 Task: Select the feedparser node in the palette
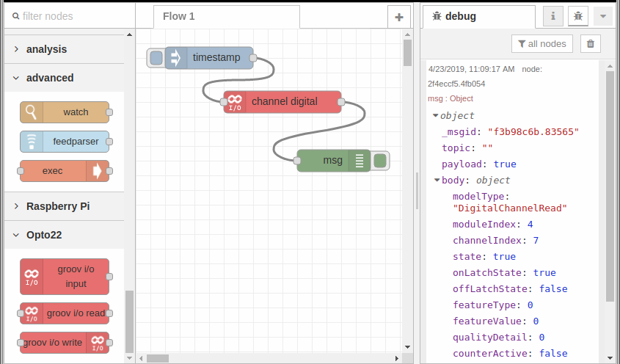click(65, 142)
